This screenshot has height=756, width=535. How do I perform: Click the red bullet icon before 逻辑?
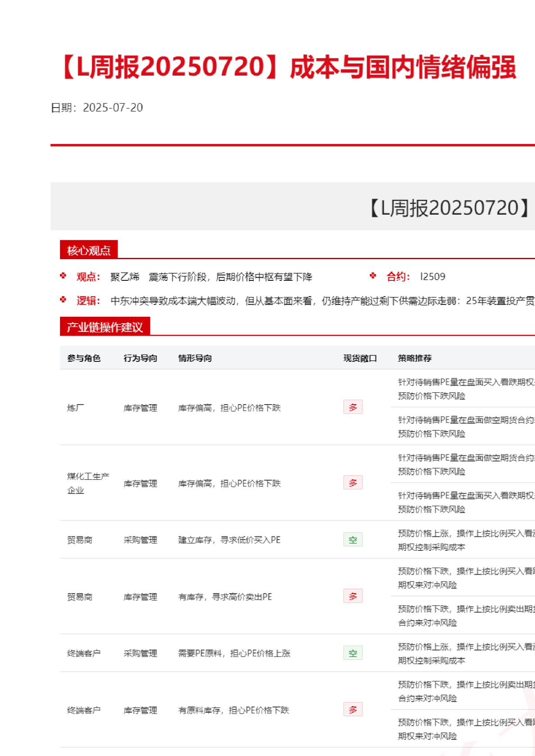[x=63, y=300]
